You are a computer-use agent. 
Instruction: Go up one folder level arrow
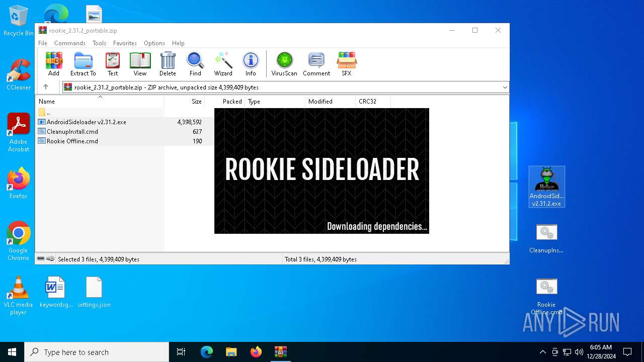pyautogui.click(x=46, y=87)
